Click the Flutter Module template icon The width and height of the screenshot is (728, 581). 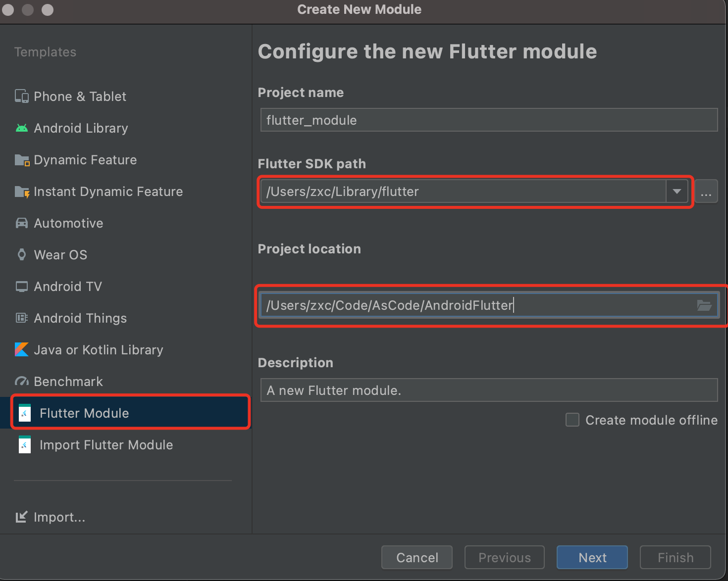click(25, 413)
